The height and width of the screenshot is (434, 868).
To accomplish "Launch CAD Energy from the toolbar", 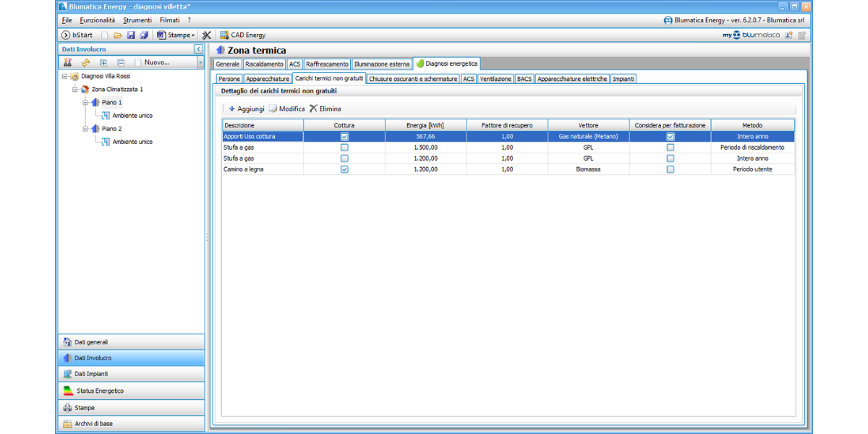I will pos(243,35).
